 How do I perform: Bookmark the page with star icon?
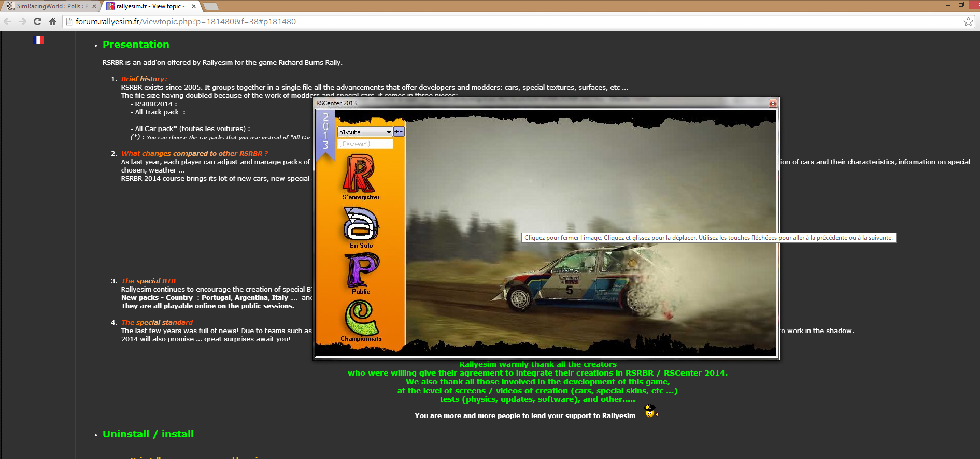click(x=968, y=21)
